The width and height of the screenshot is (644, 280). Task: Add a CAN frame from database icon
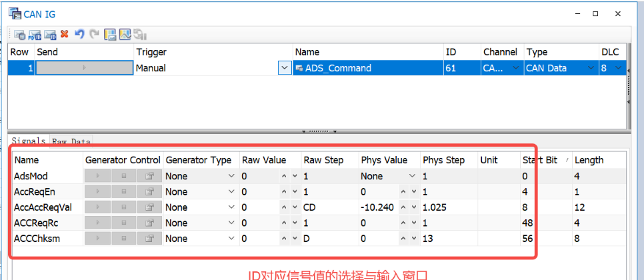[x=20, y=35]
